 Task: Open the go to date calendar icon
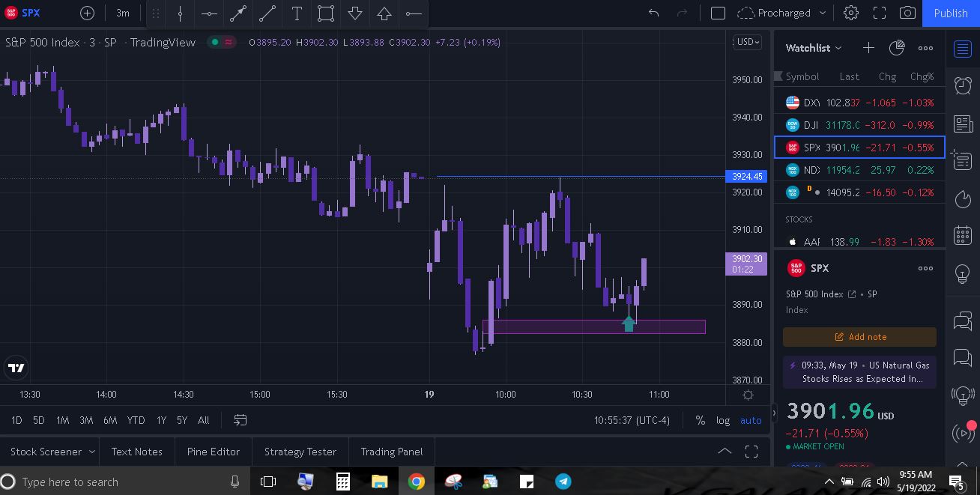[x=240, y=420]
